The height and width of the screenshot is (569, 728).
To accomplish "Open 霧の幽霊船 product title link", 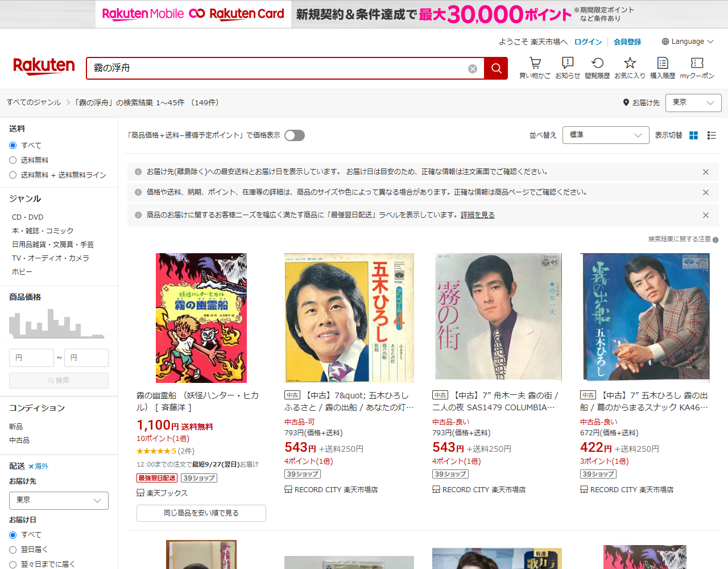I will pos(197,401).
